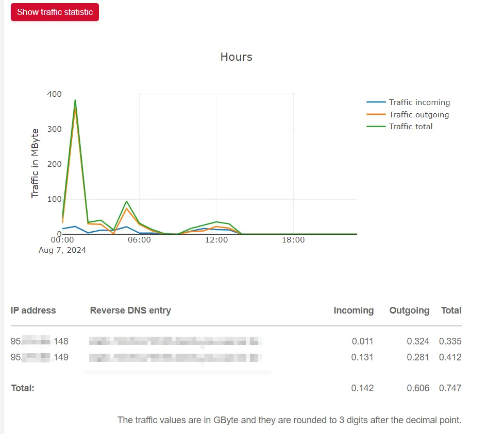This screenshot has height=434, width=504.
Task: Click the 12:00 x-axis tick label
Action: (x=216, y=240)
